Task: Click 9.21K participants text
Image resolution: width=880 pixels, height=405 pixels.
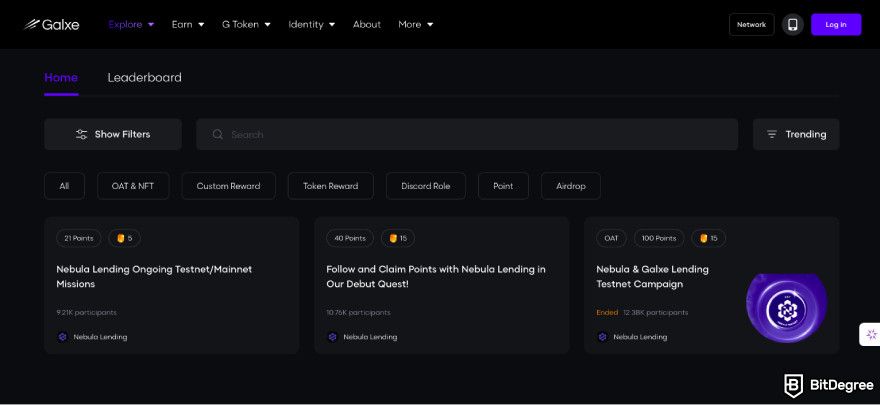Action: click(x=86, y=312)
